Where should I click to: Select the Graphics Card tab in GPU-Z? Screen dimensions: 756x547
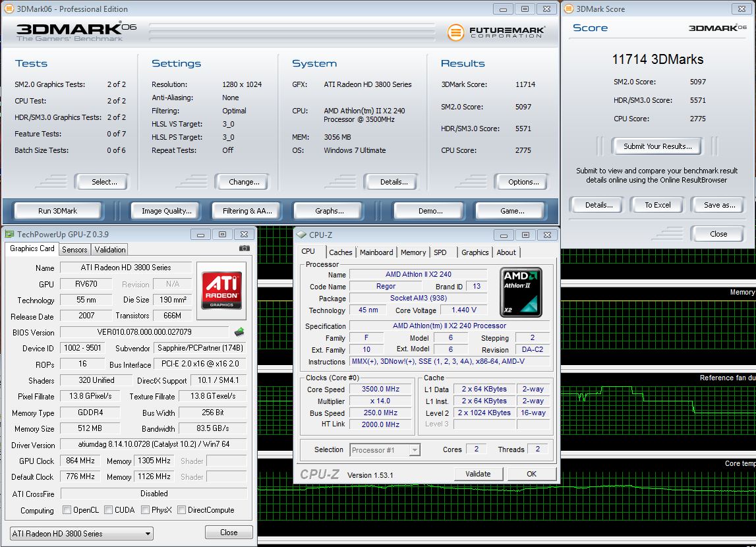tap(32, 248)
